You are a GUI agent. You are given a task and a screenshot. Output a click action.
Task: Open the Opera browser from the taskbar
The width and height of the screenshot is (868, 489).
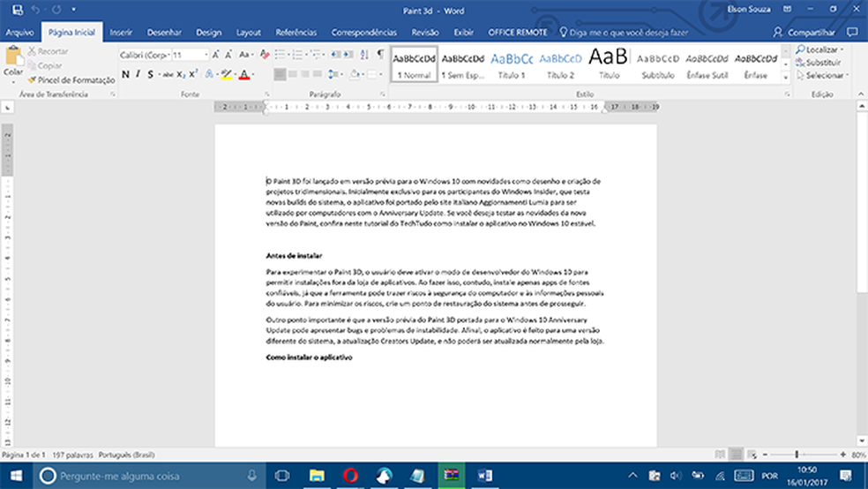coord(350,476)
